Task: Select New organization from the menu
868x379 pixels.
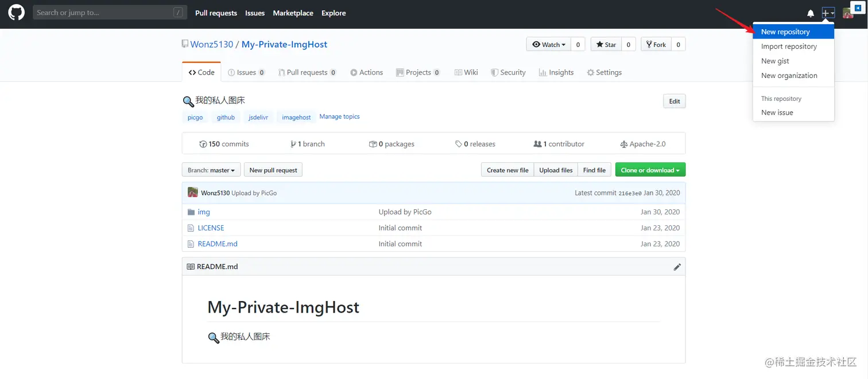Action: pos(793,76)
